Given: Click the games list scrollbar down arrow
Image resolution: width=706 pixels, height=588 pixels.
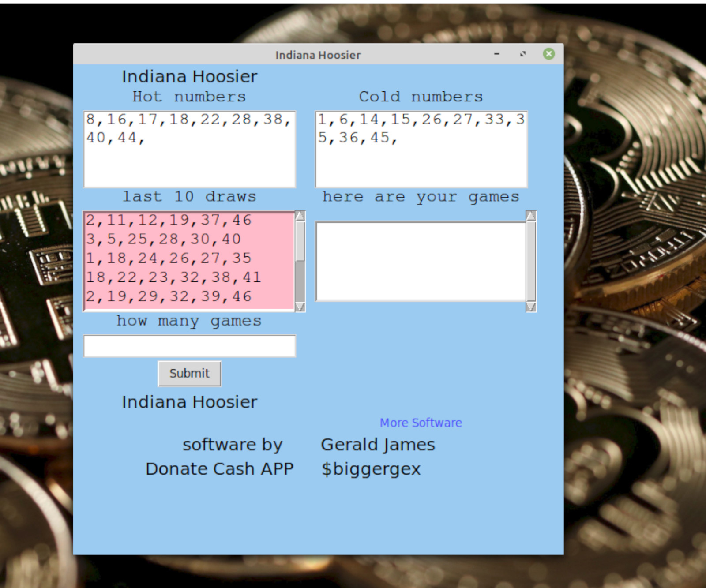Looking at the screenshot, I should click(x=531, y=307).
